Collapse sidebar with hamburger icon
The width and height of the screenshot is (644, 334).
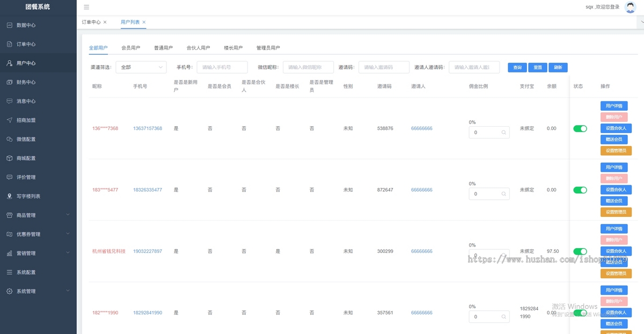86,7
